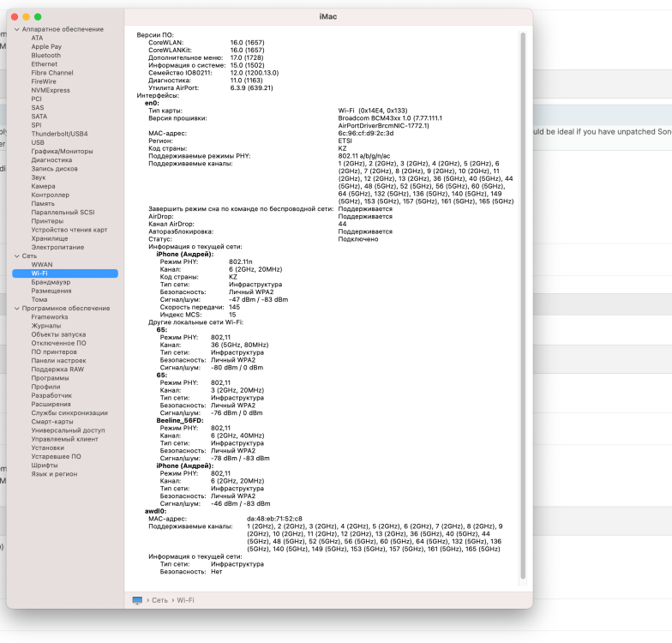Open WWAN under Сеть

(42, 265)
